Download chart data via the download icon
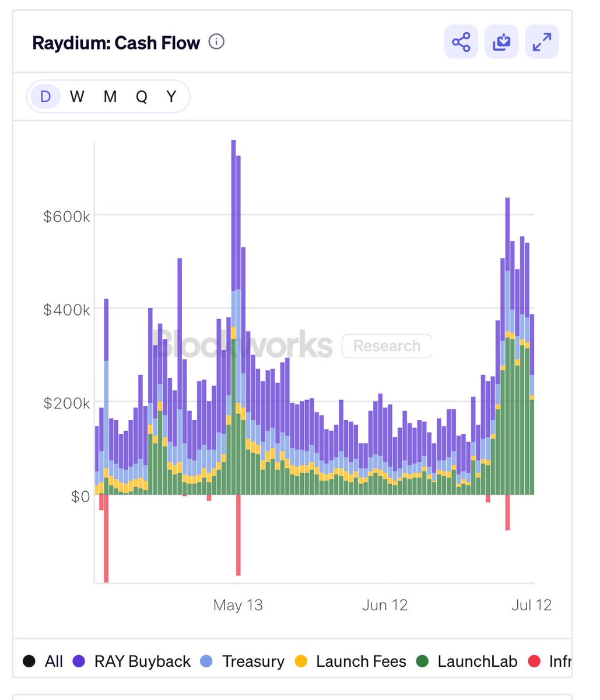 coord(501,42)
